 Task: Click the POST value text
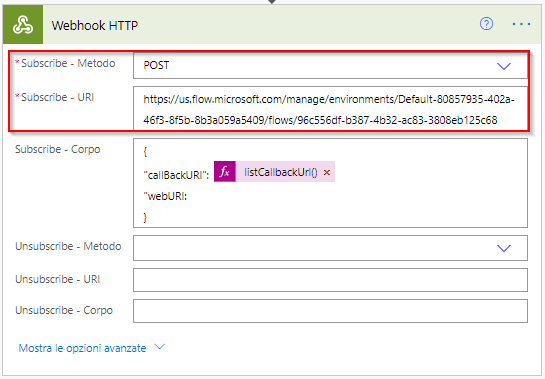(x=156, y=65)
